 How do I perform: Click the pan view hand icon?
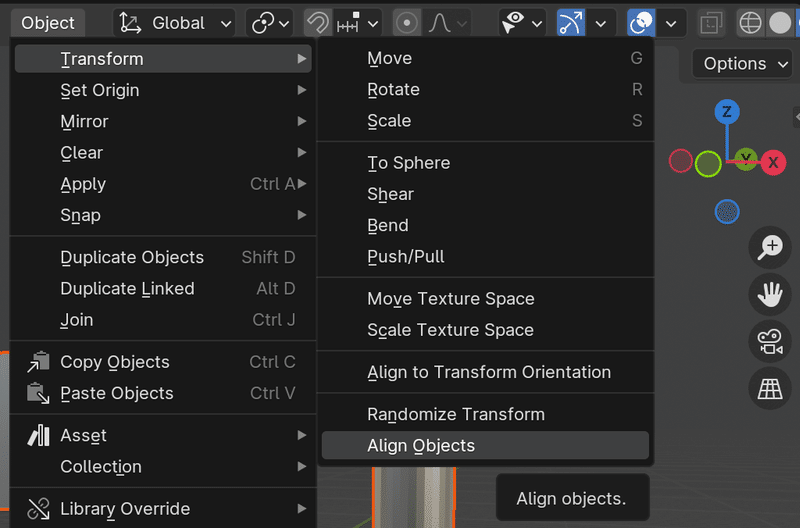click(769, 294)
